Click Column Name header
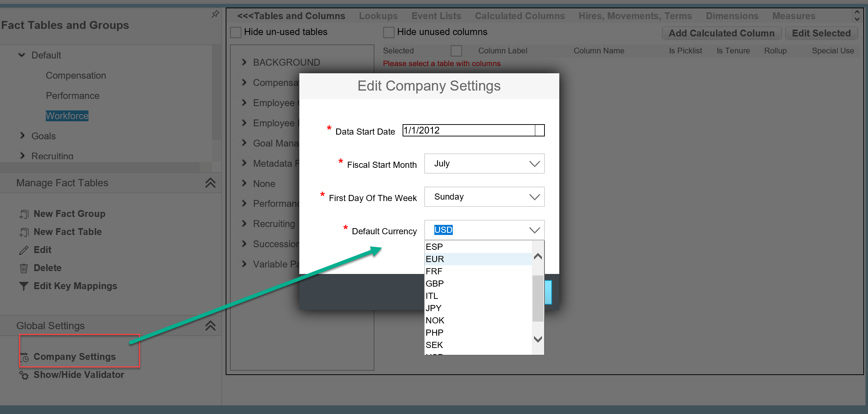 pyautogui.click(x=599, y=51)
